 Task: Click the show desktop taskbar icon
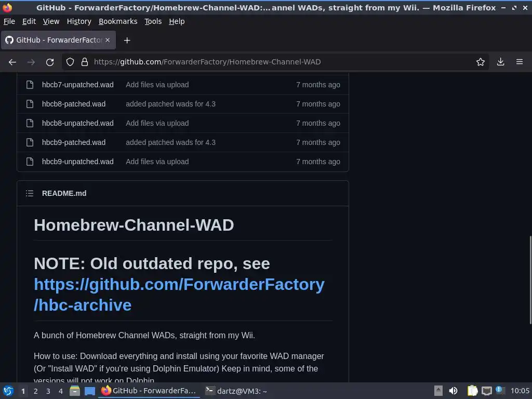(x=89, y=391)
